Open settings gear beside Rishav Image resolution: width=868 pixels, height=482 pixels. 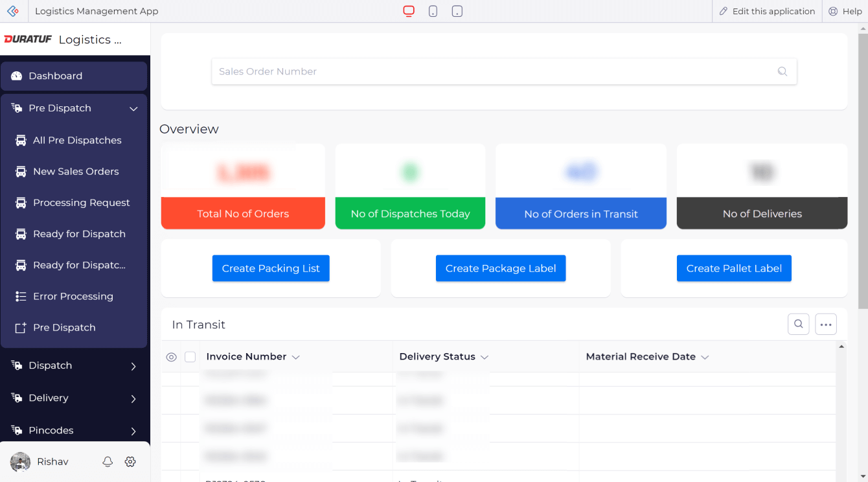130,462
